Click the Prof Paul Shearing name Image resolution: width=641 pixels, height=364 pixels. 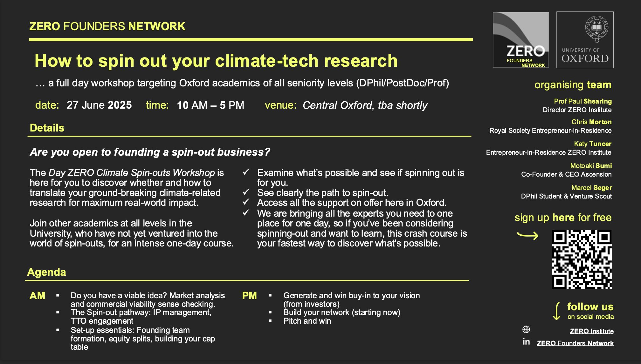[583, 101]
